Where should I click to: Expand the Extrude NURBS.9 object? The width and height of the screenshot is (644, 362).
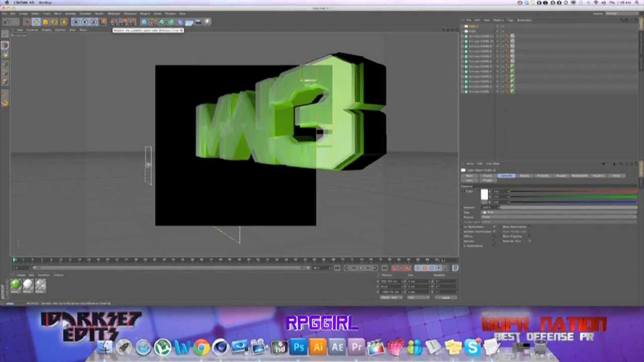(462, 46)
